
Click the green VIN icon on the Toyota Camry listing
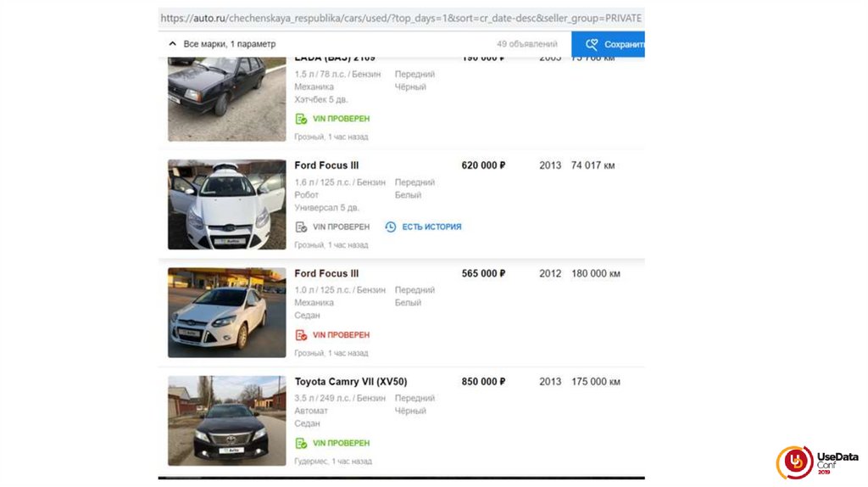301,443
